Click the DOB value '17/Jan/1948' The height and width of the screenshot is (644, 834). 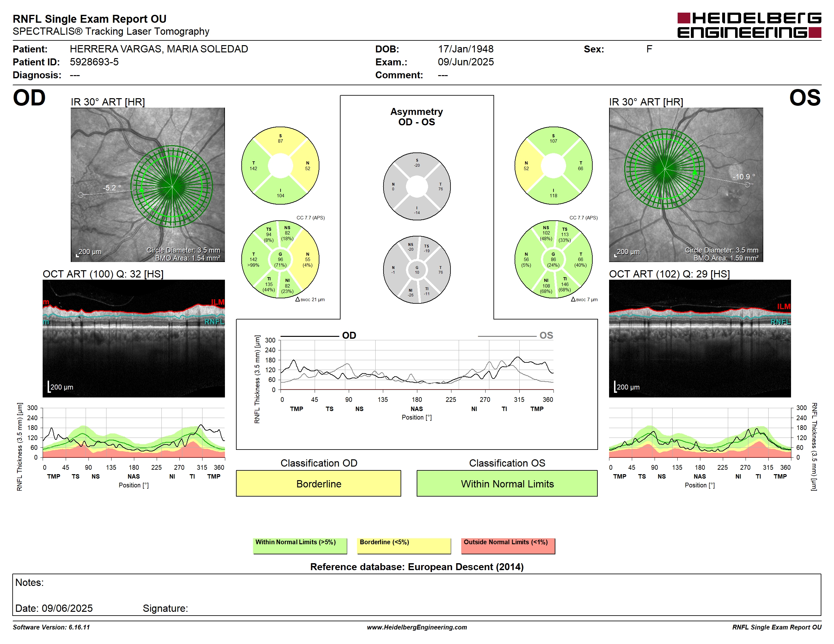(x=466, y=49)
